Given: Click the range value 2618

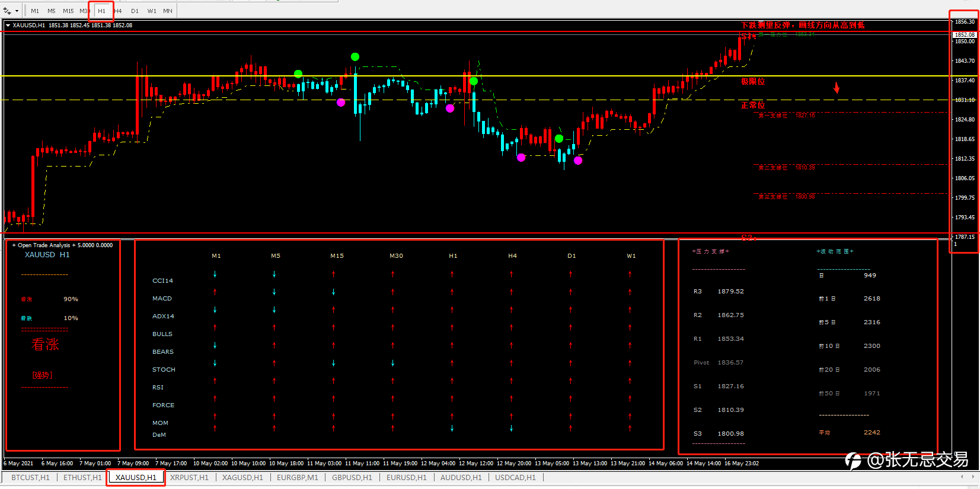Looking at the screenshot, I should [x=872, y=299].
